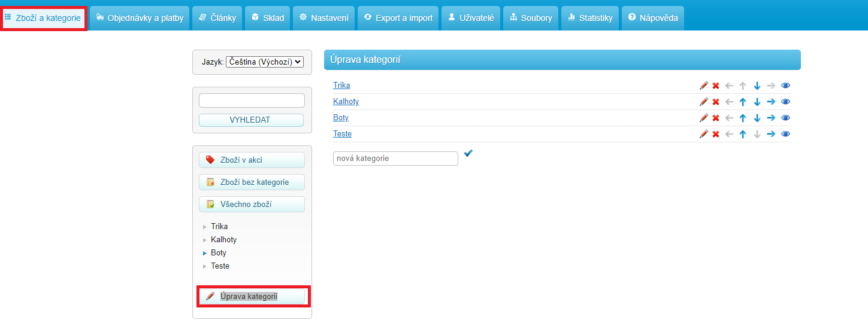
Task: Delete the Kalhoty category with red X
Action: click(x=715, y=102)
